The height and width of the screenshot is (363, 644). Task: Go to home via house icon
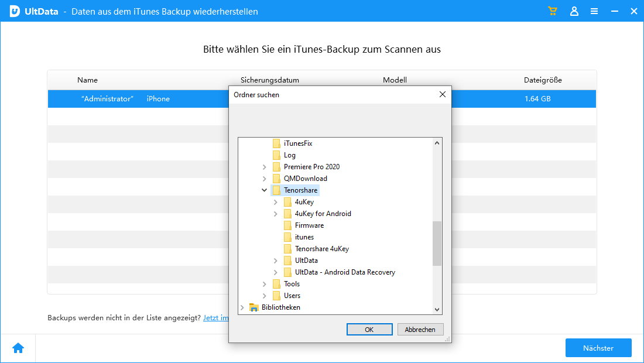click(x=18, y=348)
